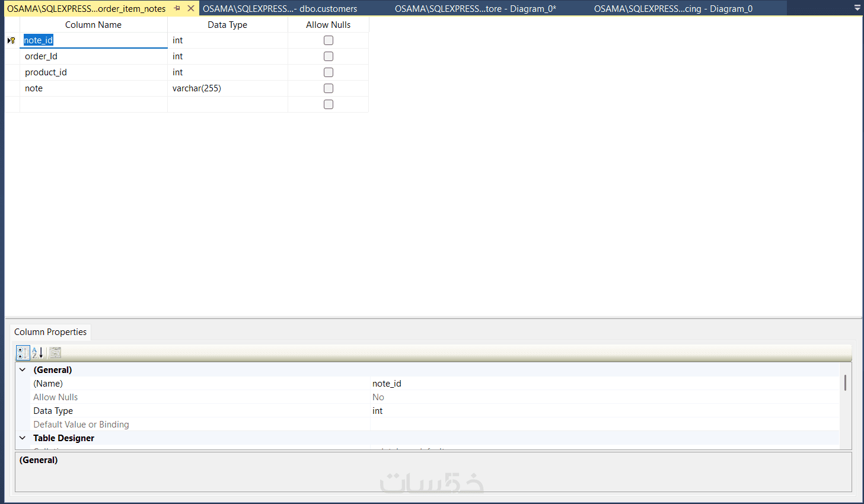Select Default Value or Binding property
The image size is (864, 504).
tap(435, 425)
